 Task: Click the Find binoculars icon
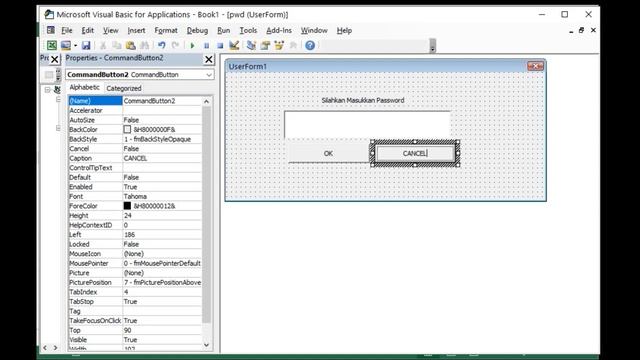coord(144,45)
